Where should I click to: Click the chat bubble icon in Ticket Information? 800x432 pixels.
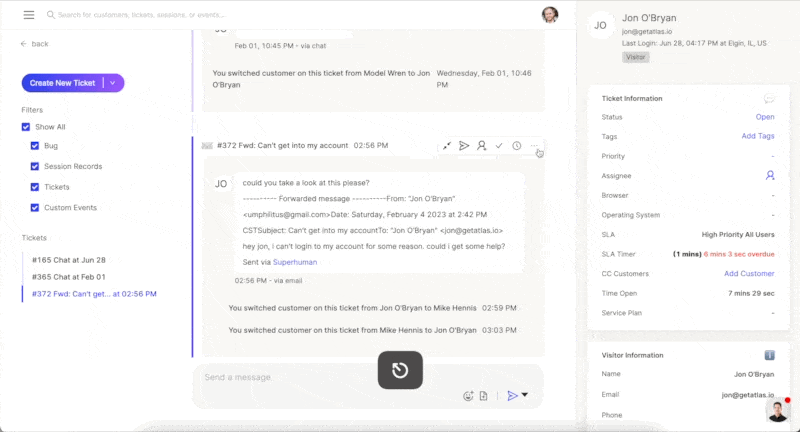click(769, 98)
